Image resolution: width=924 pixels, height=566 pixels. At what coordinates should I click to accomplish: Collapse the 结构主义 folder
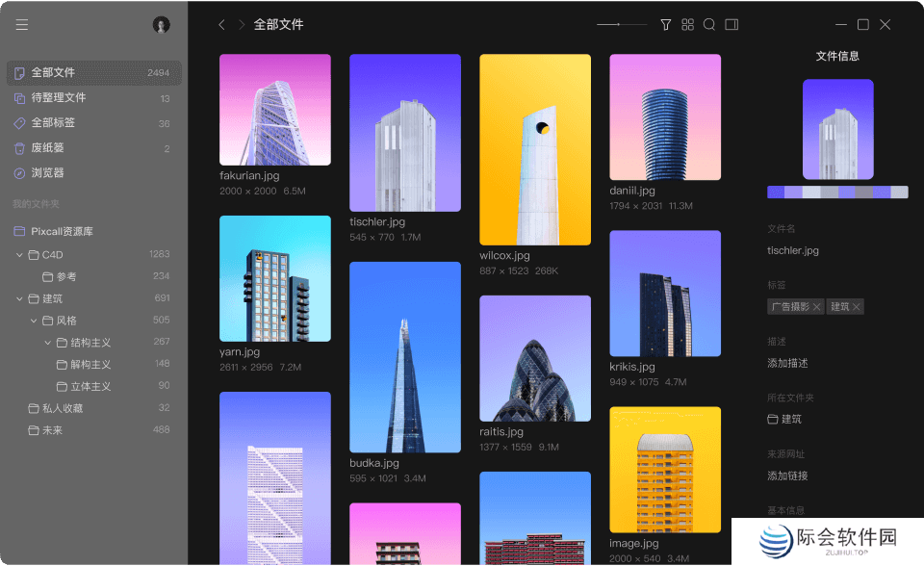(x=46, y=342)
